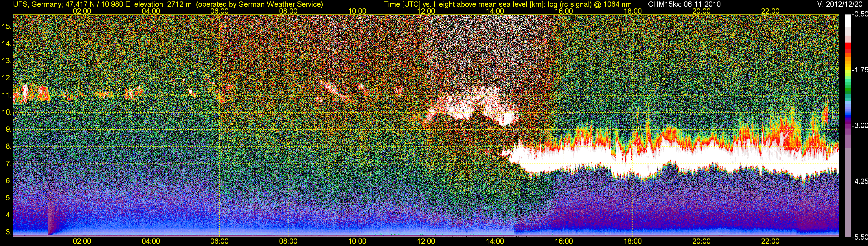Click the top axis time label '20:00'
The height and width of the screenshot is (246, 868).
coord(702,11)
